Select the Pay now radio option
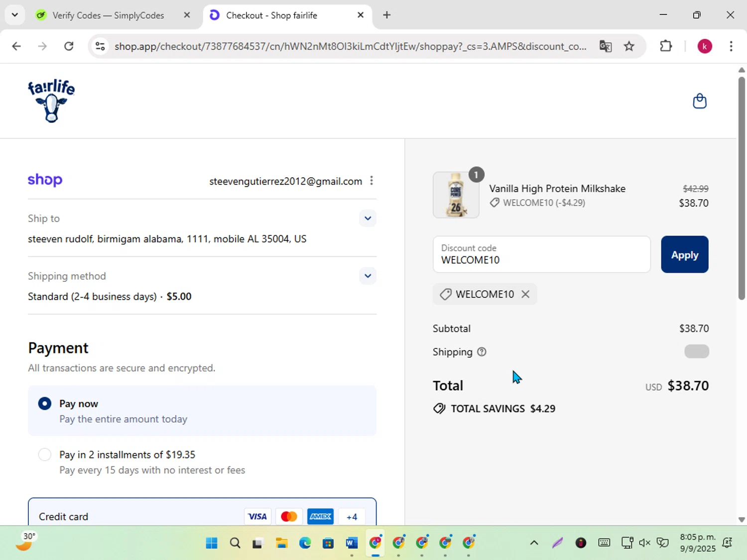This screenshot has height=560, width=747. tap(45, 403)
